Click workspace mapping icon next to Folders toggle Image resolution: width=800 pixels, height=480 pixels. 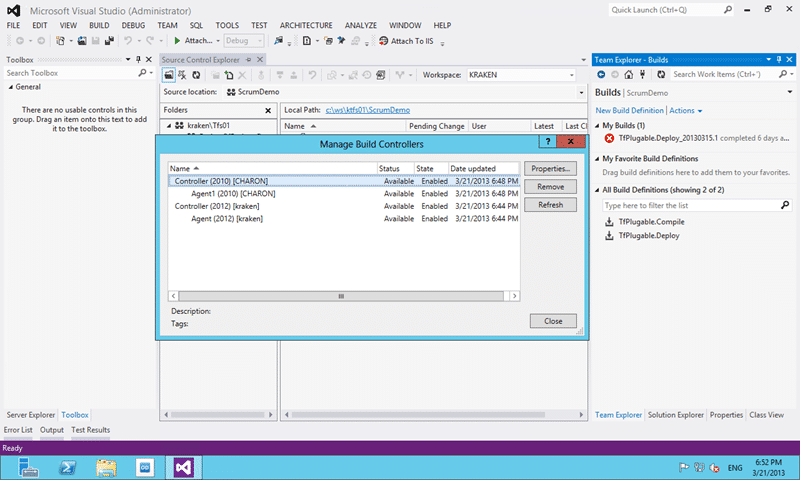click(x=182, y=75)
